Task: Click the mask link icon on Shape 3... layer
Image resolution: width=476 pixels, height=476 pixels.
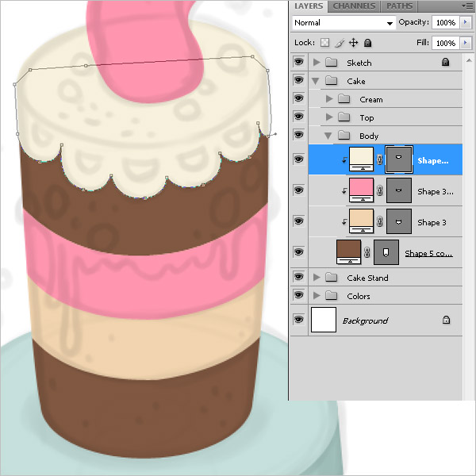Action: [x=379, y=190]
